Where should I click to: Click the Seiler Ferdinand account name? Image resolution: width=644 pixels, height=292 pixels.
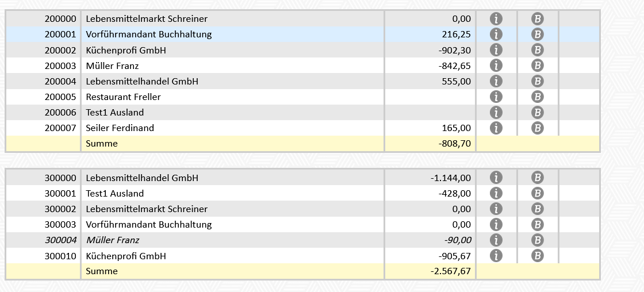tap(120, 128)
